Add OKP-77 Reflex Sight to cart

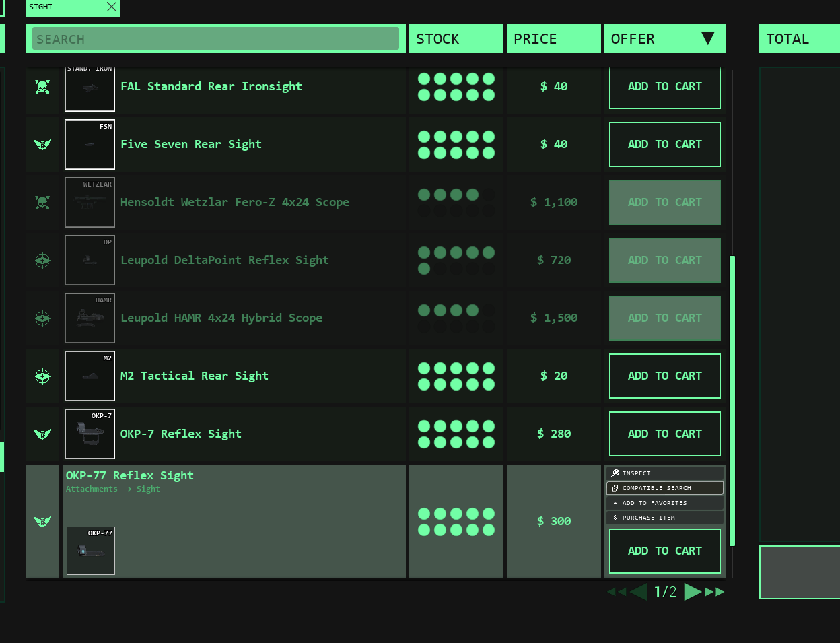(x=665, y=551)
